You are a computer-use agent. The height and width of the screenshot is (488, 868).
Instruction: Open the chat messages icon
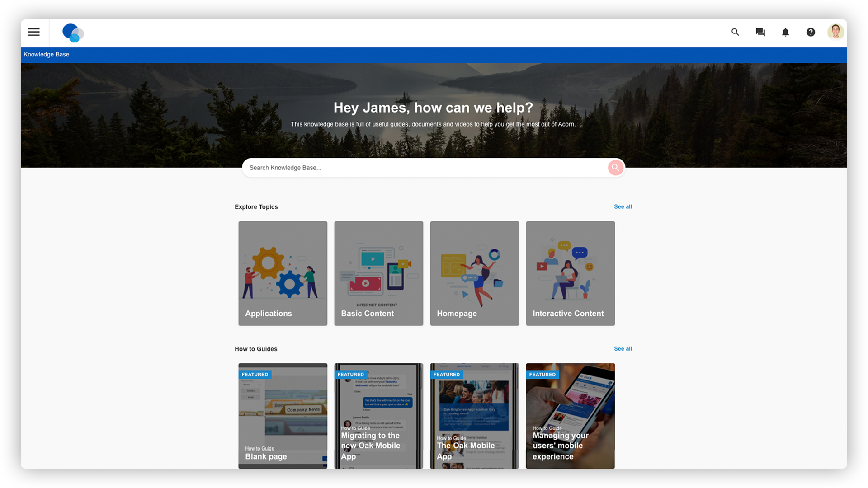pos(760,32)
